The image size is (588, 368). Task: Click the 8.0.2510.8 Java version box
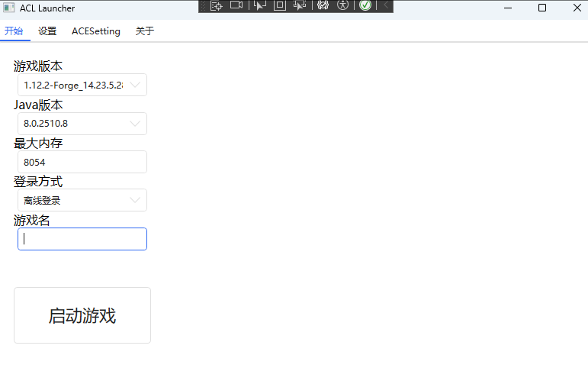pyautogui.click(x=82, y=124)
